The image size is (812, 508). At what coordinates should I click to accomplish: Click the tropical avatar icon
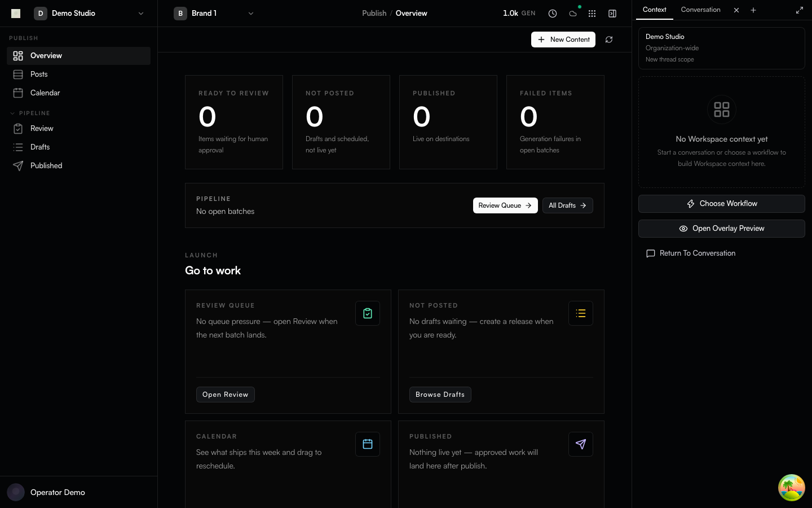[x=792, y=488]
